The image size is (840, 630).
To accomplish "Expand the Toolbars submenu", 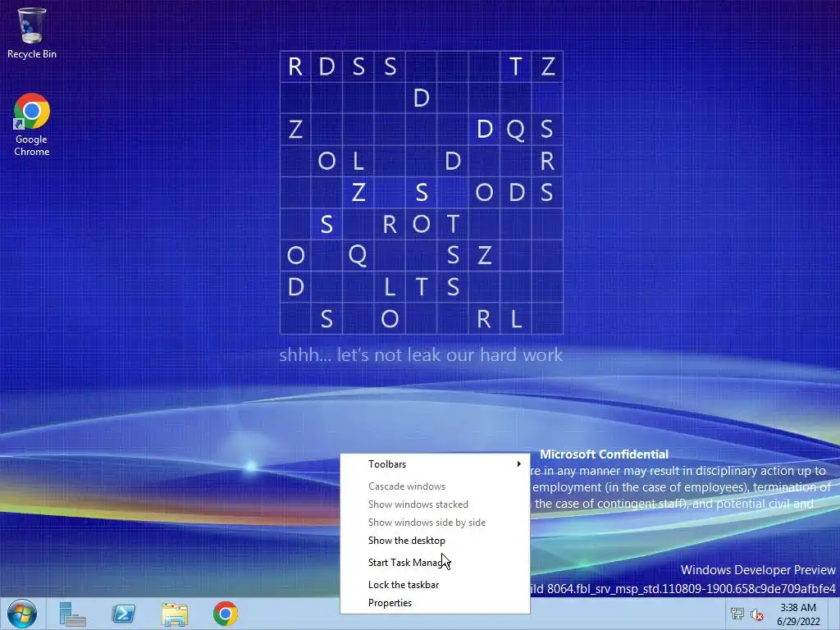I will (435, 464).
